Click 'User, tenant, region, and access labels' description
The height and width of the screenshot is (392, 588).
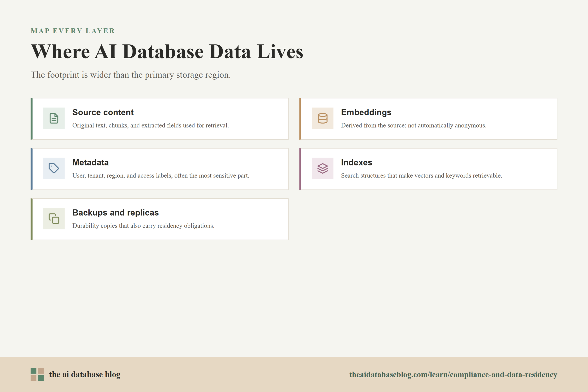[161, 175]
